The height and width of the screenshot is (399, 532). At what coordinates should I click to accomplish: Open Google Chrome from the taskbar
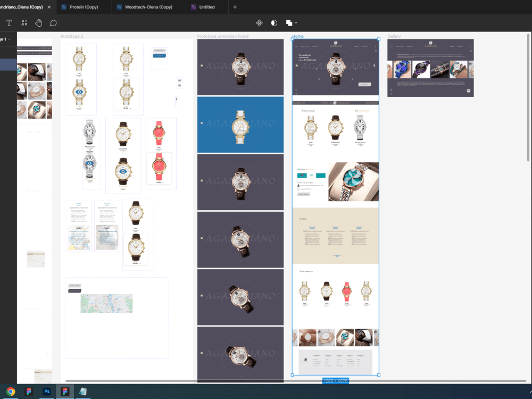point(11,392)
